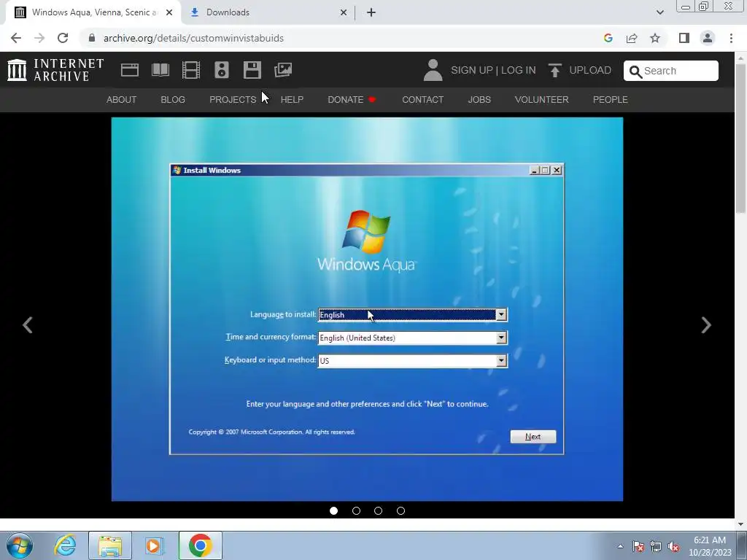Open the Web (Wayback) media icon
The image size is (747, 560).
130,70
